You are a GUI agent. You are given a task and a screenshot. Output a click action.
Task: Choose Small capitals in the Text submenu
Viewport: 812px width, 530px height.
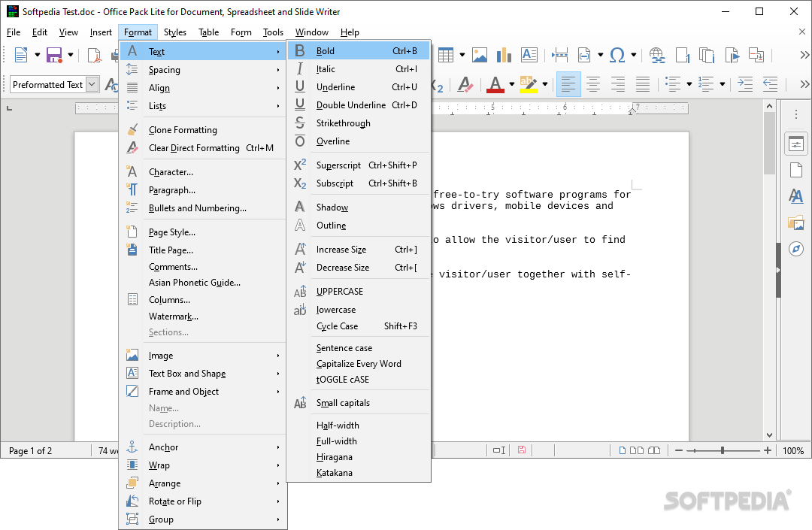pos(359,403)
